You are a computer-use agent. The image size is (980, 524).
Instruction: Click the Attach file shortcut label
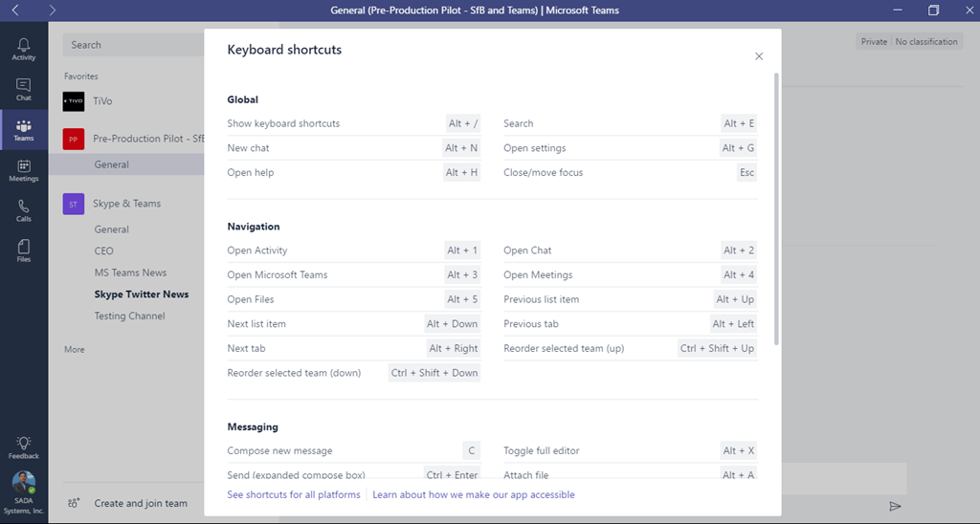(525, 475)
